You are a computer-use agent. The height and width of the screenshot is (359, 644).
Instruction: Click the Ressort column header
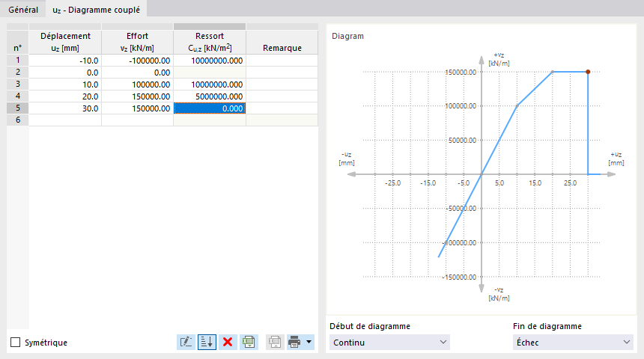(210, 42)
